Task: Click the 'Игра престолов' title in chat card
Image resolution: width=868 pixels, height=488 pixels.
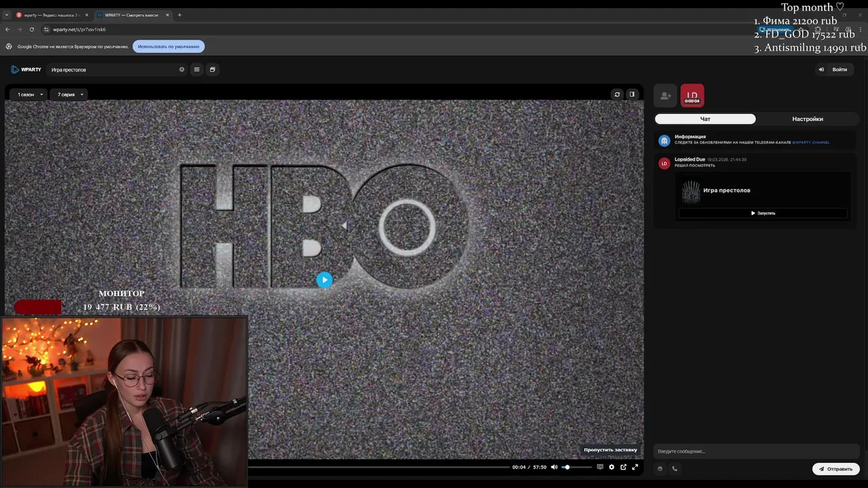Action: (727, 190)
